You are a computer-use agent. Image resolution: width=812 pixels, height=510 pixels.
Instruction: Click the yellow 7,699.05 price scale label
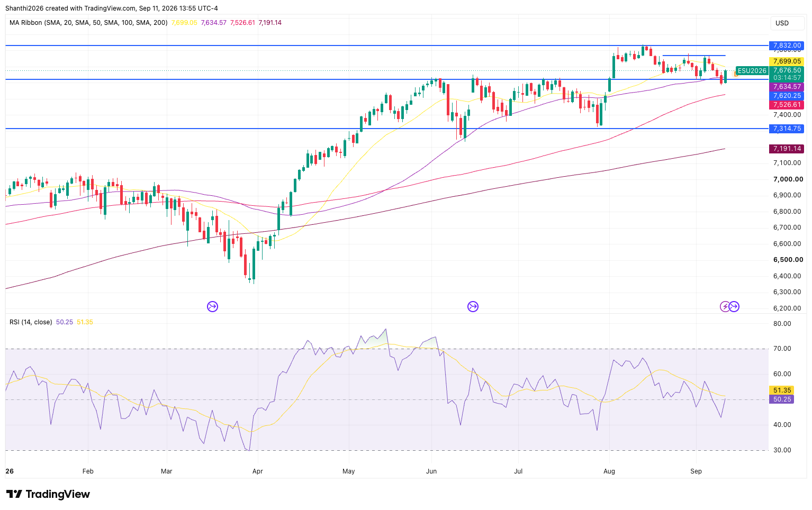coord(786,61)
